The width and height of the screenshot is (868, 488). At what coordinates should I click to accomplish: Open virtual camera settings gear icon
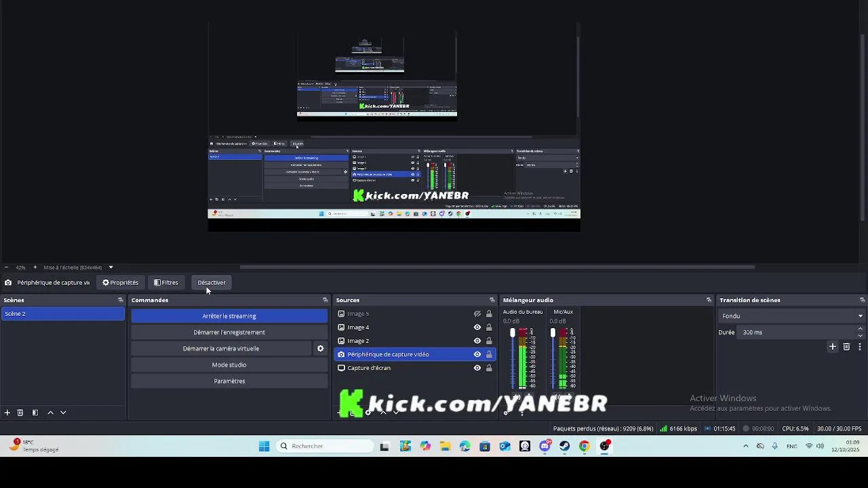(321, 348)
